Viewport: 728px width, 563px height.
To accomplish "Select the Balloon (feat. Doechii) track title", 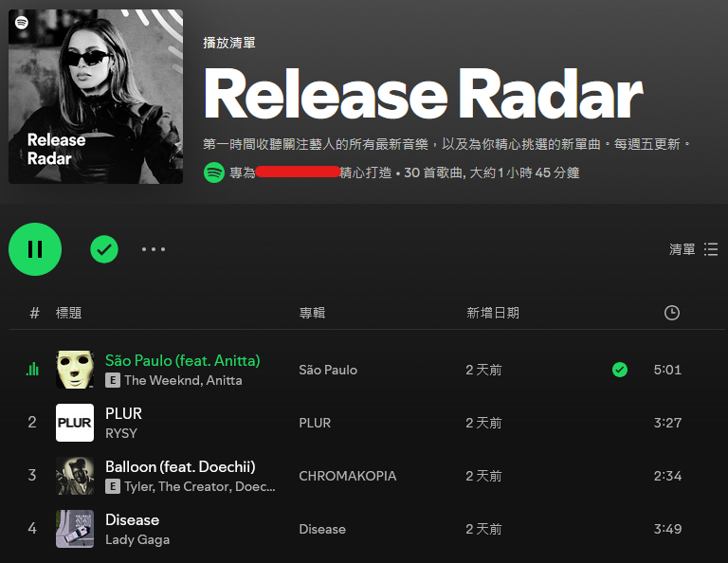I will 180,466.
